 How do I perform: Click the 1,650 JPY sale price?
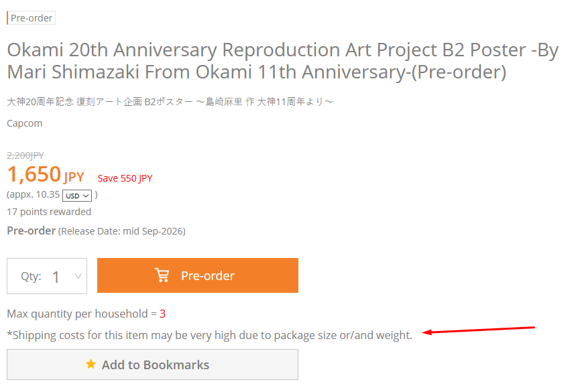coord(46,175)
